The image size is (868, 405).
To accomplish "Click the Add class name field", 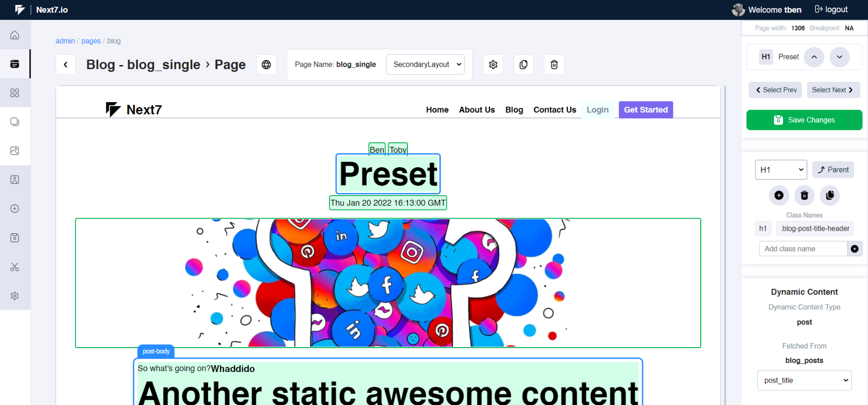I will coord(802,248).
